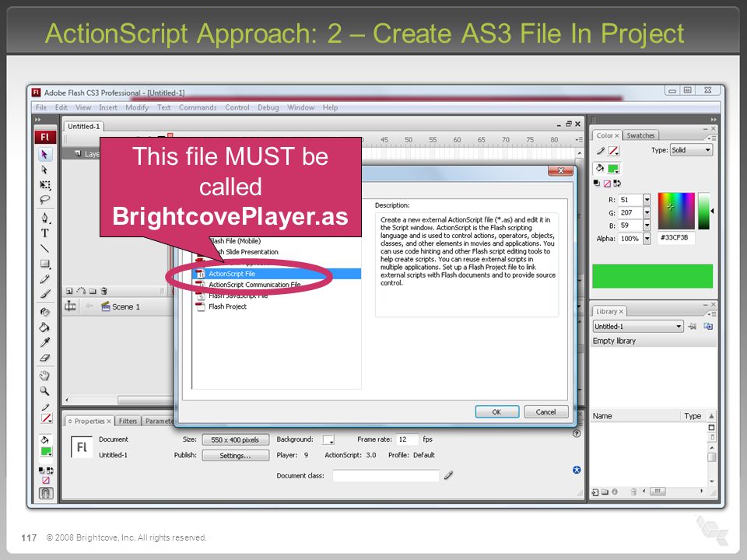Click Black and White icon in Color panel
This screenshot has height=560, width=747.
coord(597,184)
